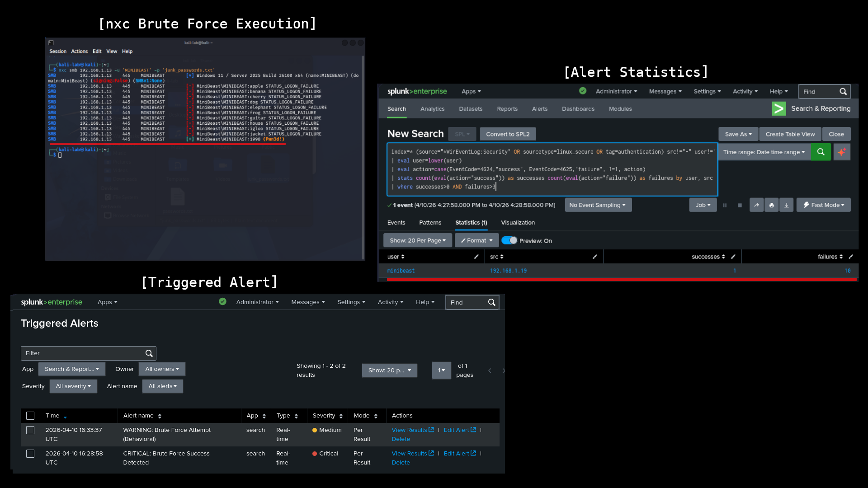Open View Results for Critical alert
The height and width of the screenshot is (488, 868).
pyautogui.click(x=409, y=453)
